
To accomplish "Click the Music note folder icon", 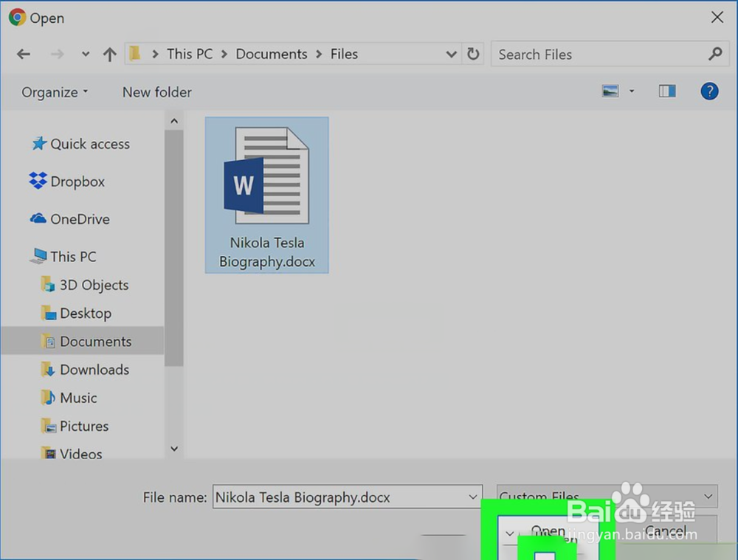I will (47, 398).
